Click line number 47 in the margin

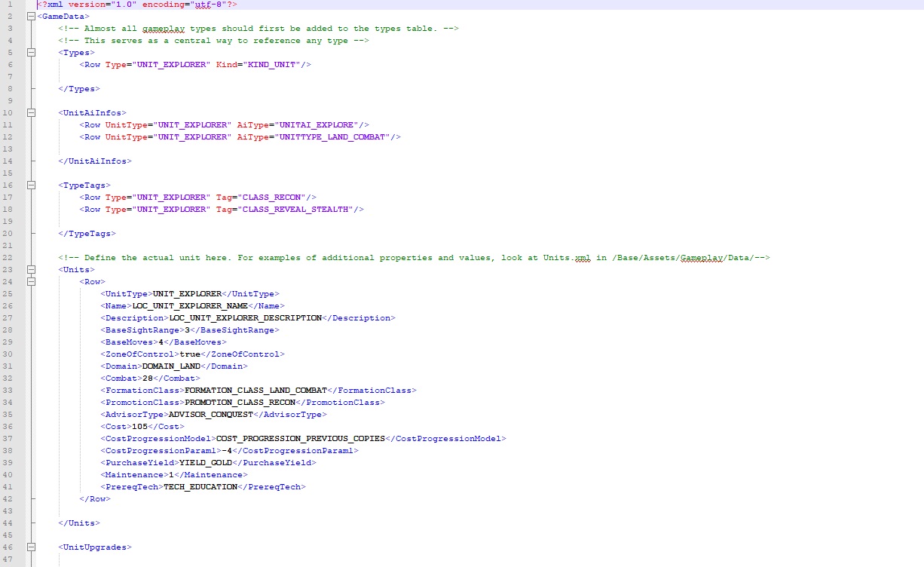coord(8,559)
